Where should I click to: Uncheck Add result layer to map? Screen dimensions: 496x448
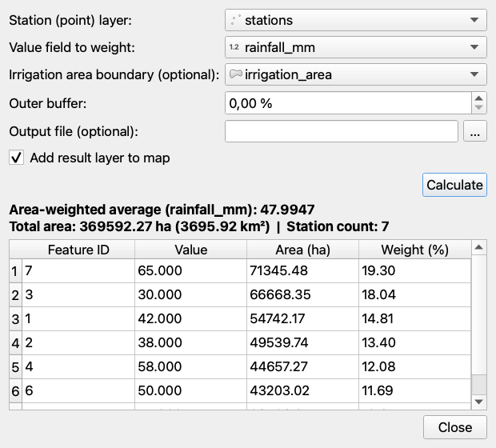[17, 158]
